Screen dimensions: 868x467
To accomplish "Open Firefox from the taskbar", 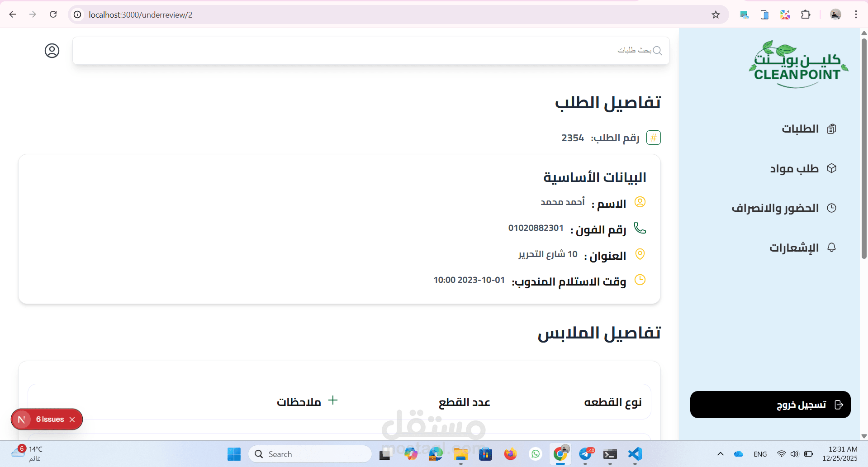I will point(511,454).
